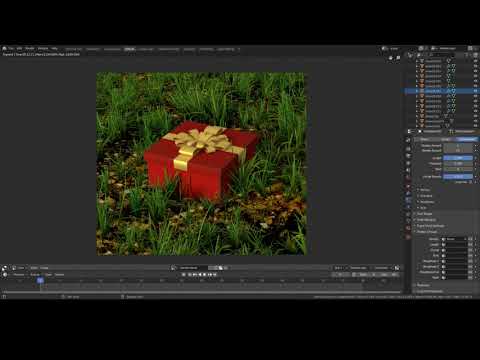Click the children Length slider
This screenshot has width=480, height=360.
pyautogui.click(x=458, y=158)
